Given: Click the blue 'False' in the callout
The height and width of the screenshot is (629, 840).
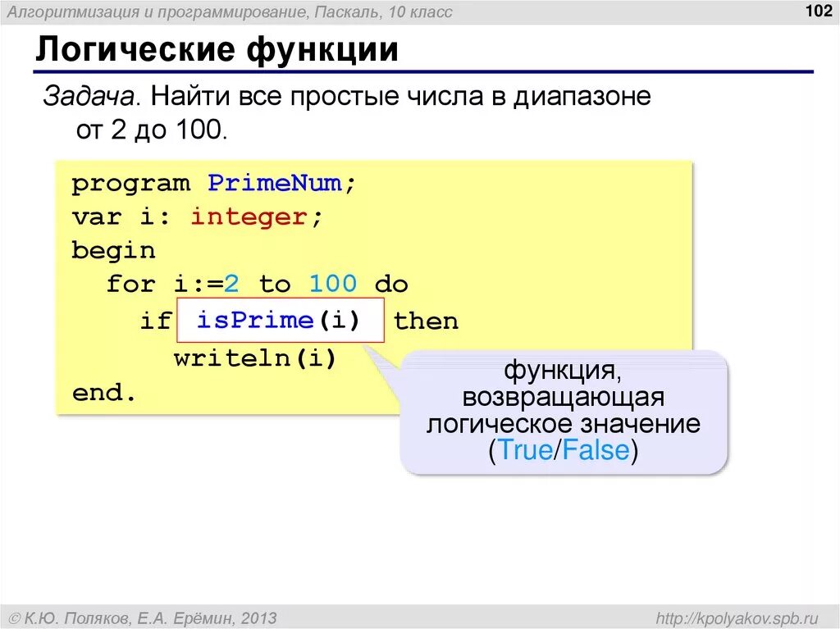Looking at the screenshot, I should 596,449.
